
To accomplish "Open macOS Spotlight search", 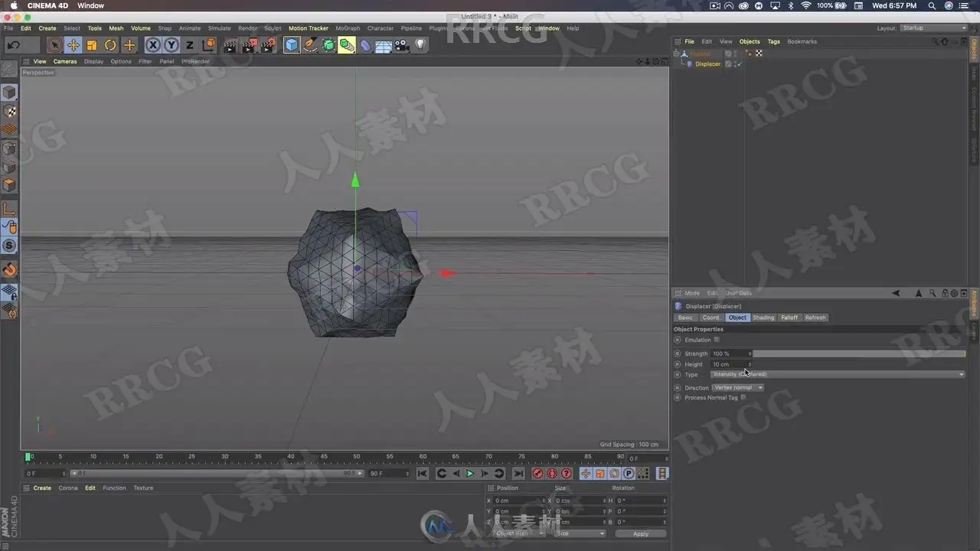I will click(932, 5).
